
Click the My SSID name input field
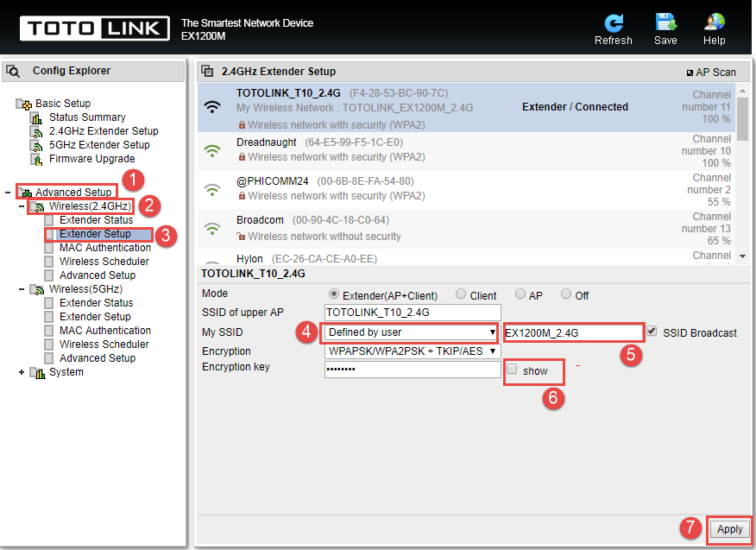tap(573, 333)
